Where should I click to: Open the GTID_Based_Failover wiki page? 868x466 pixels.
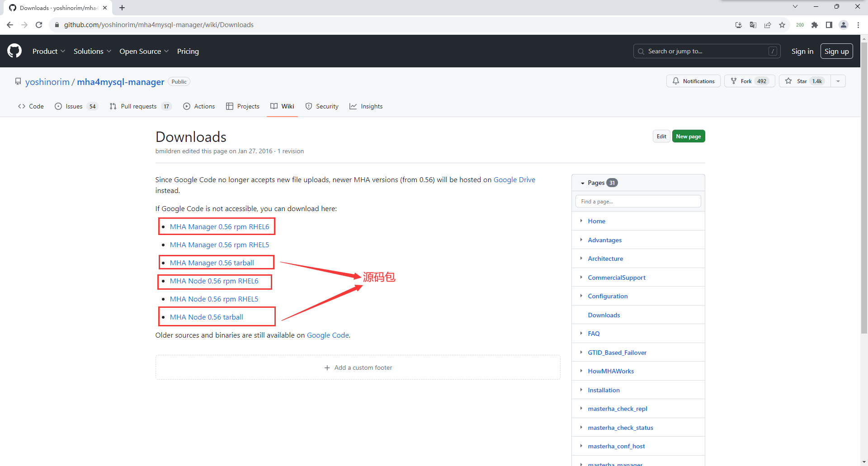pos(617,353)
